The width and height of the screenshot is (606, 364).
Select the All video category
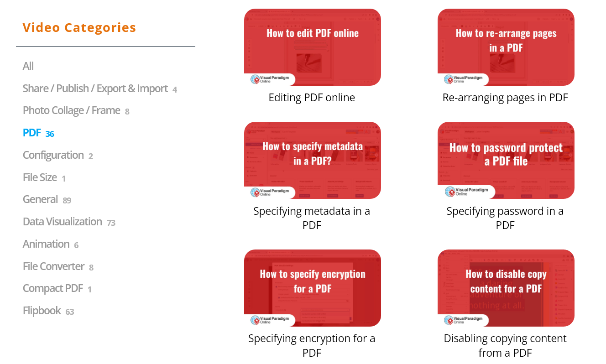pyautogui.click(x=28, y=66)
